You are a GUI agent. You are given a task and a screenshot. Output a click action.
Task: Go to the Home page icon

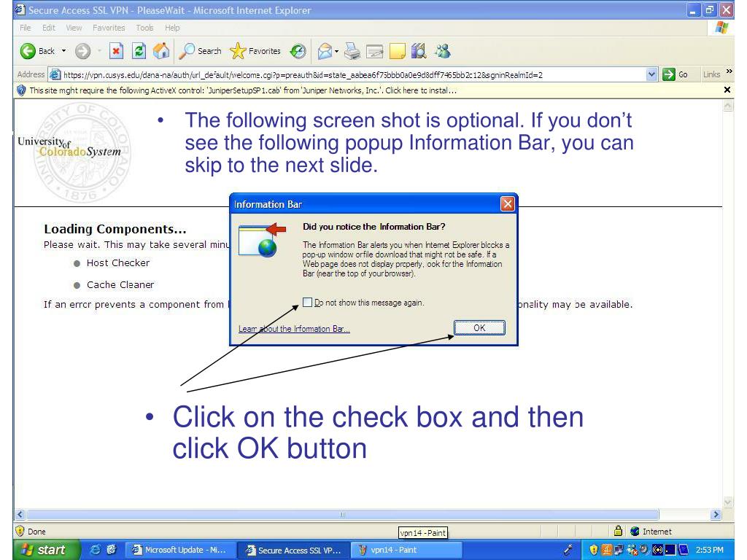[x=161, y=51]
